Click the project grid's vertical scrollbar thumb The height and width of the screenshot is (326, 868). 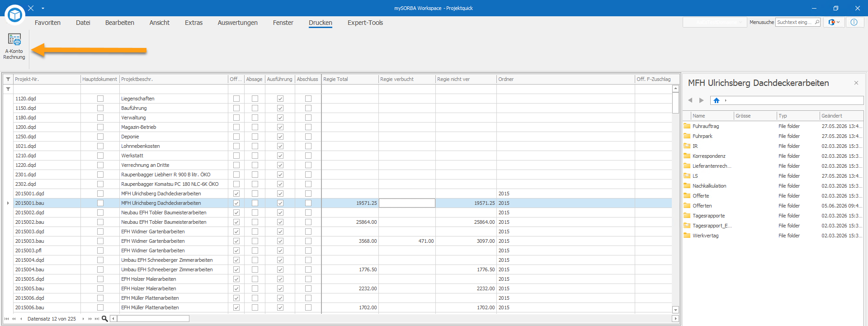click(x=675, y=103)
